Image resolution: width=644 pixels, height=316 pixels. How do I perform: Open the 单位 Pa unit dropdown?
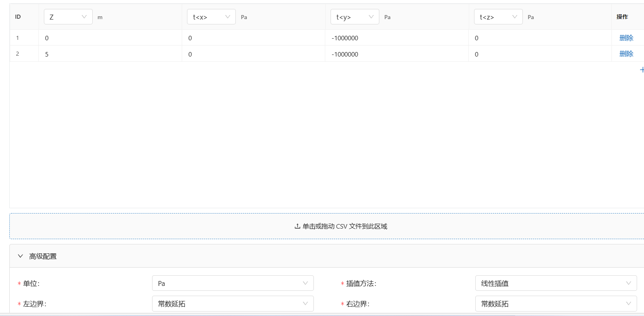(233, 283)
